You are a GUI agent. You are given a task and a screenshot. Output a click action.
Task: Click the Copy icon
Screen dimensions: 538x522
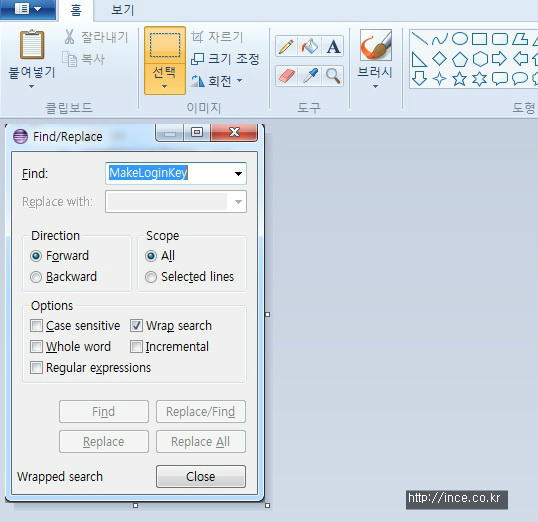pos(70,59)
